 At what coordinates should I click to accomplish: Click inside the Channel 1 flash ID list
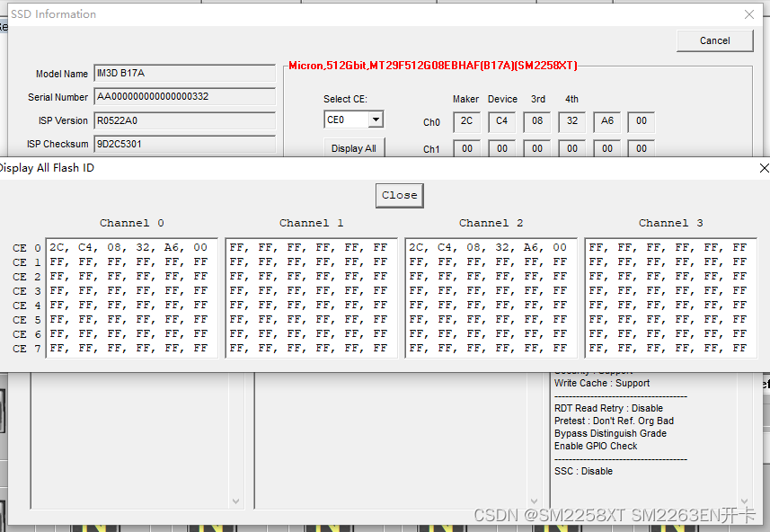coord(311,297)
